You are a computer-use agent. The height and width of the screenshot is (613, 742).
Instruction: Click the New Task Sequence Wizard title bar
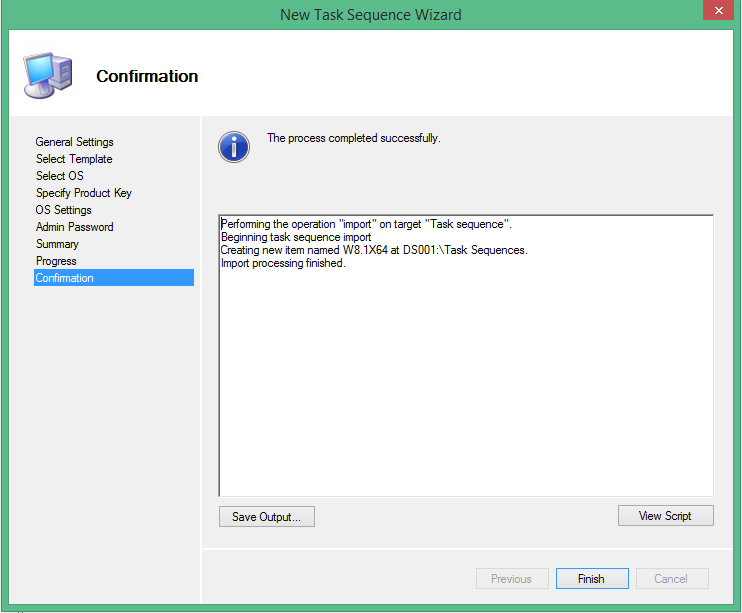pos(370,14)
